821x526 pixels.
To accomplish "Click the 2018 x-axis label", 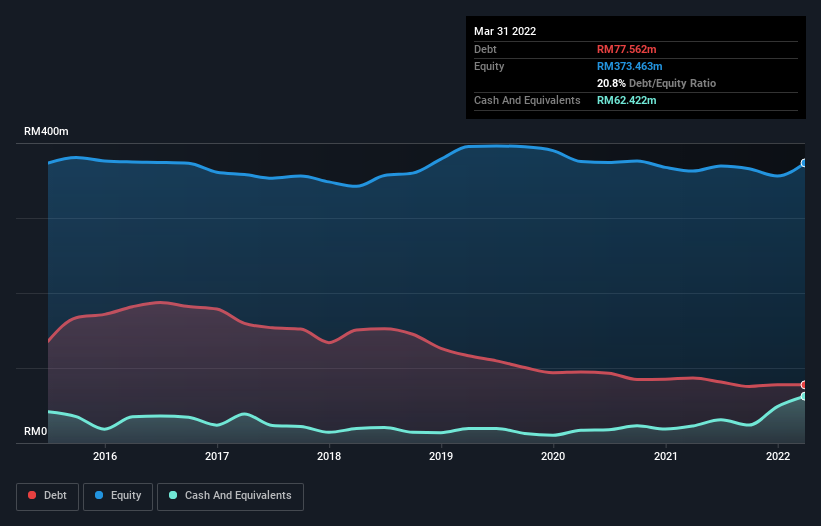I will [x=329, y=456].
